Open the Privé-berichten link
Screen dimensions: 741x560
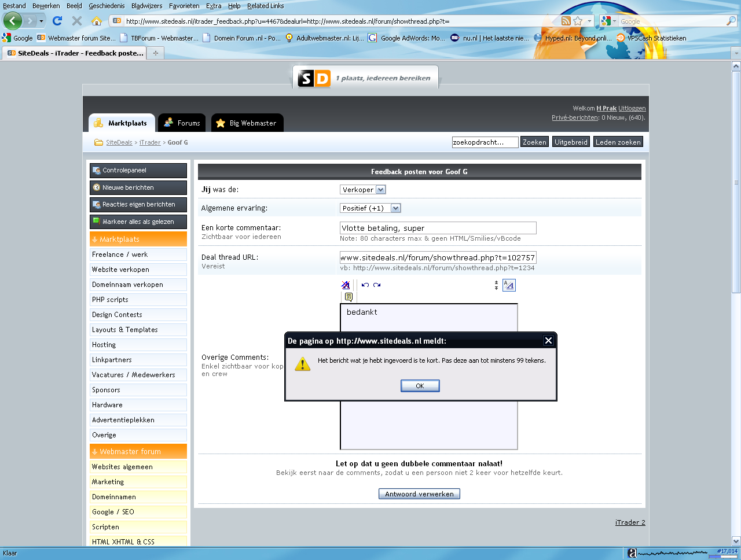[x=575, y=117]
